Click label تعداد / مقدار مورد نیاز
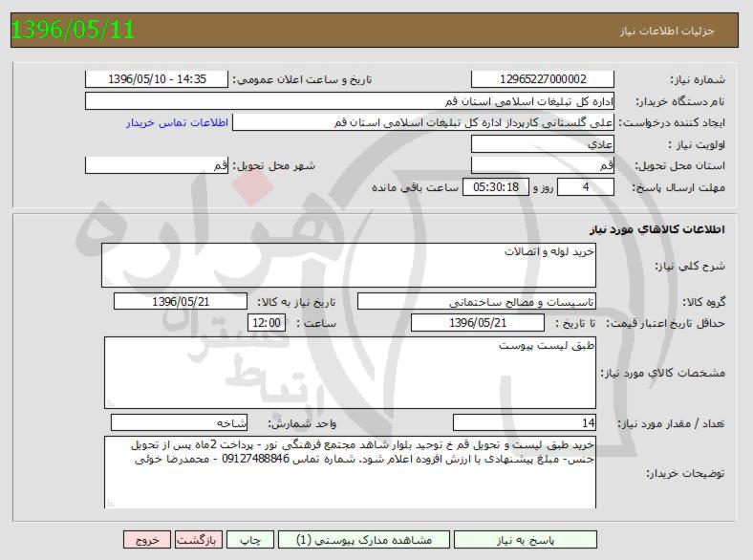Image resolution: width=753 pixels, height=560 pixels. click(671, 423)
